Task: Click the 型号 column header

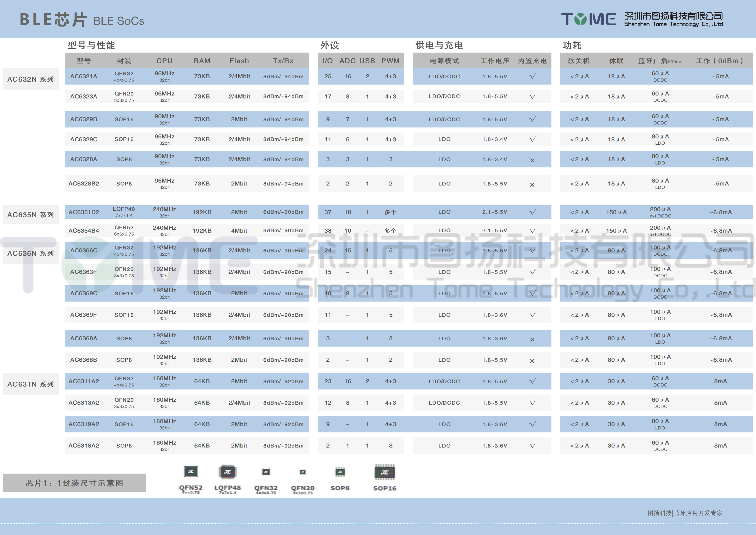Action: point(84,61)
